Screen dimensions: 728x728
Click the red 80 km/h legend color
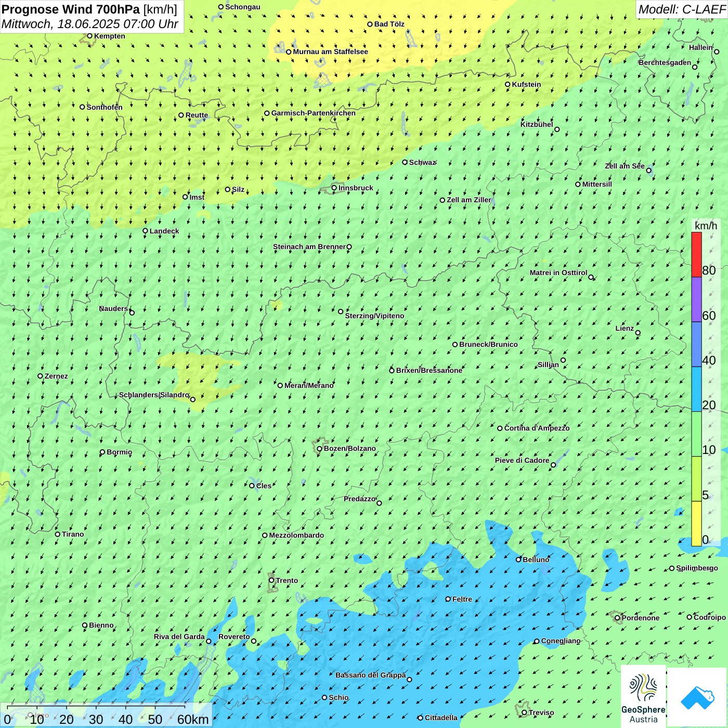[696, 254]
